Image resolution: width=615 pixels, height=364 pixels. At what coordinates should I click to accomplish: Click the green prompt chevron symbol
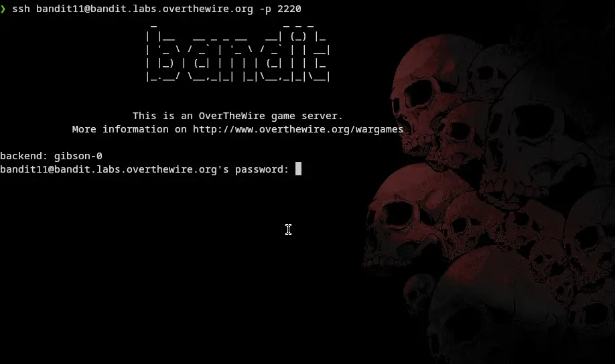tap(3, 9)
